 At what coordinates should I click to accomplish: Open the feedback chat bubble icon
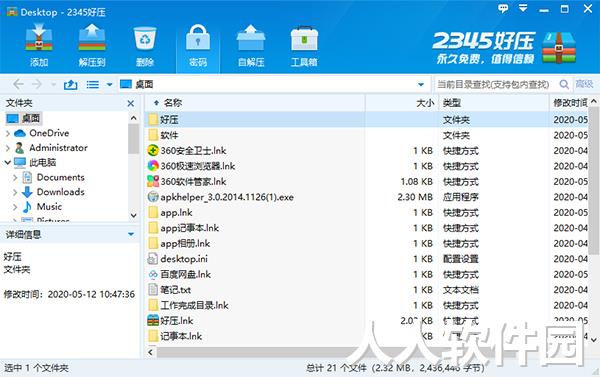click(503, 8)
